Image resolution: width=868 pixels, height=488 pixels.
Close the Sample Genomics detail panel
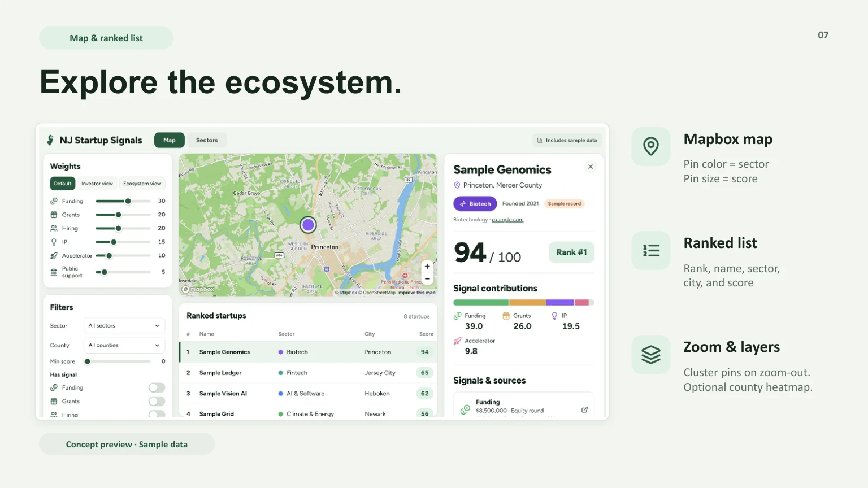591,167
